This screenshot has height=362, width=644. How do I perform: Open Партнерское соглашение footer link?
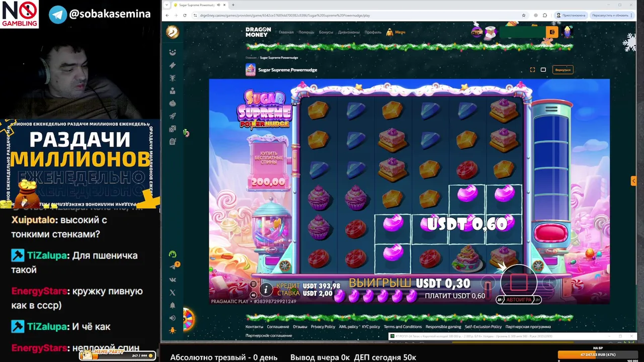(269, 335)
